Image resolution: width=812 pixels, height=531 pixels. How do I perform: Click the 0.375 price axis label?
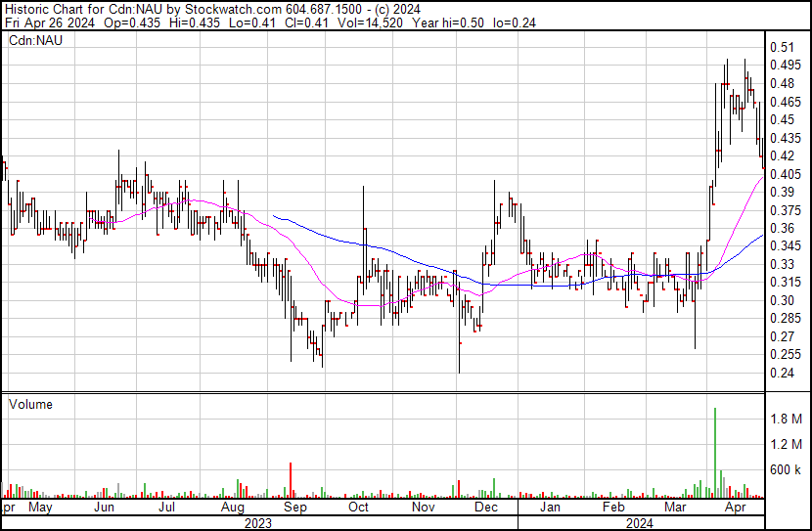click(x=784, y=210)
